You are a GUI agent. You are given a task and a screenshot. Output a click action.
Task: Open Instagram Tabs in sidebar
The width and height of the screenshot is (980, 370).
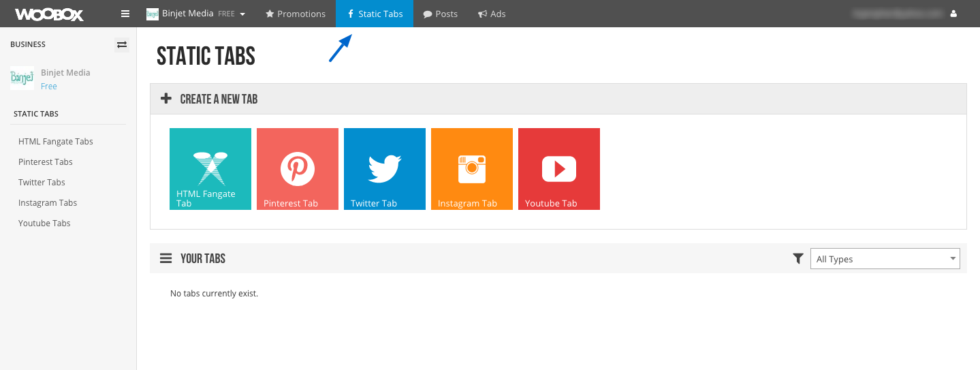pyautogui.click(x=48, y=203)
